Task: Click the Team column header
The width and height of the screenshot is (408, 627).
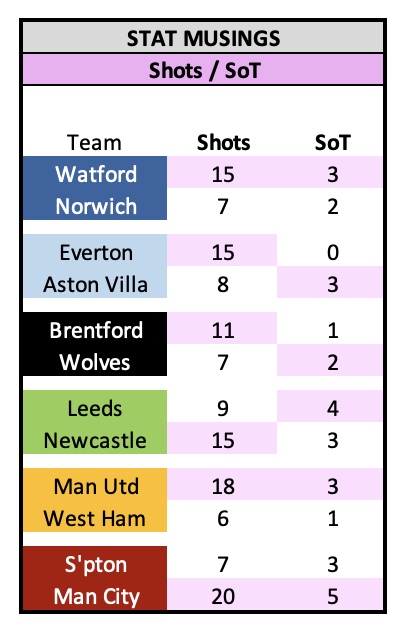Action: (95, 142)
